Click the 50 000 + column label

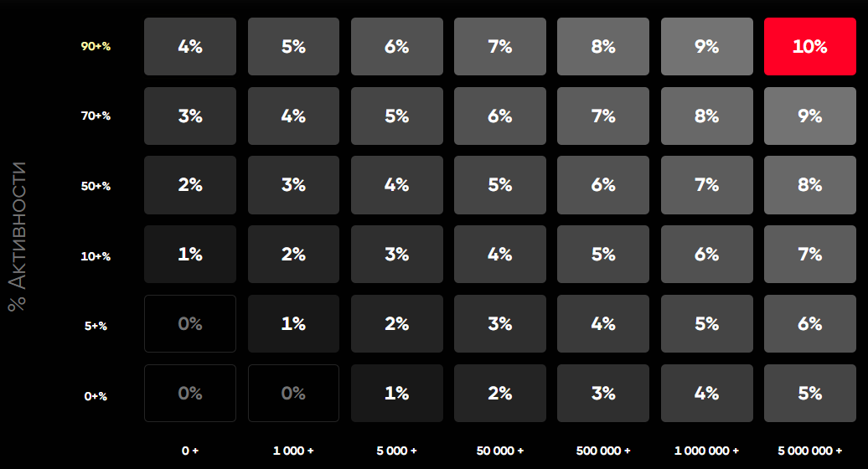[x=500, y=451]
